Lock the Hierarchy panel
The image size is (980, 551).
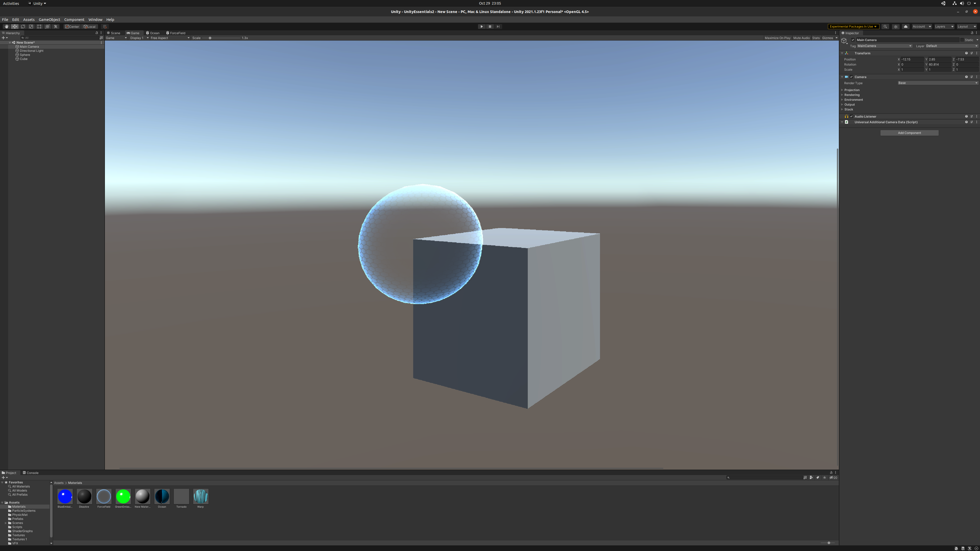pos(97,33)
